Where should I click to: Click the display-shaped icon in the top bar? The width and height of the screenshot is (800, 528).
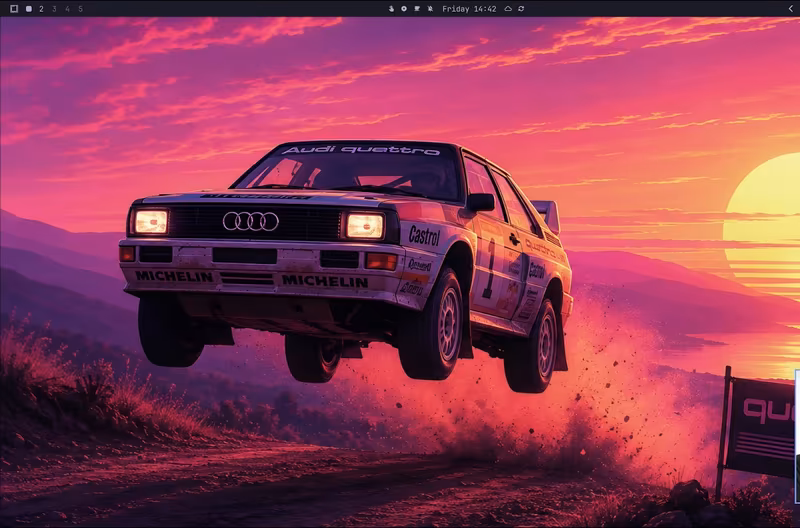[x=417, y=9]
